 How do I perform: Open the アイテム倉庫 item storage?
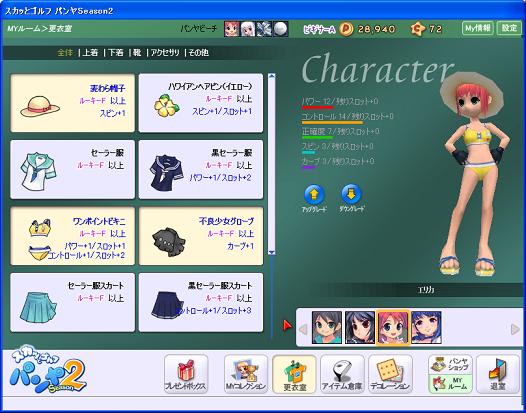tap(342, 374)
